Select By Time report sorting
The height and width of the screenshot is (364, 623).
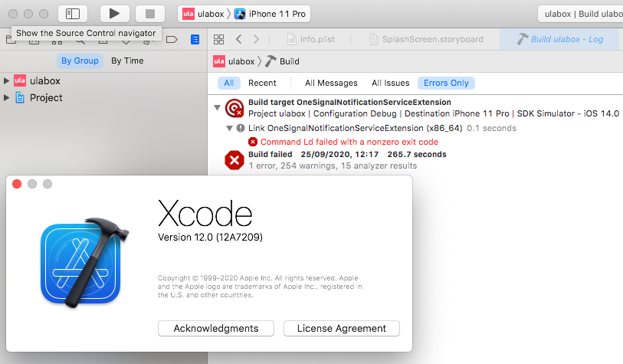(127, 61)
